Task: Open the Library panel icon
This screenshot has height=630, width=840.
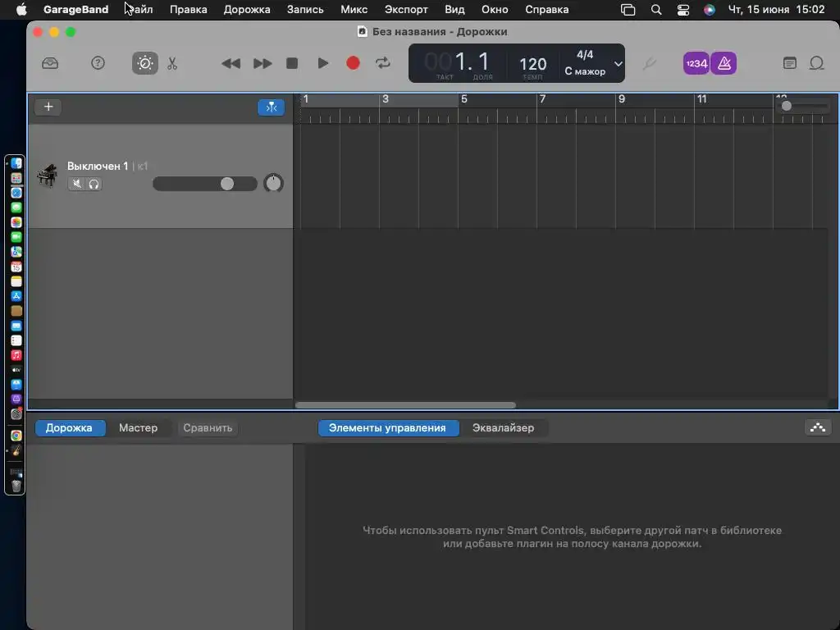Action: tap(50, 63)
